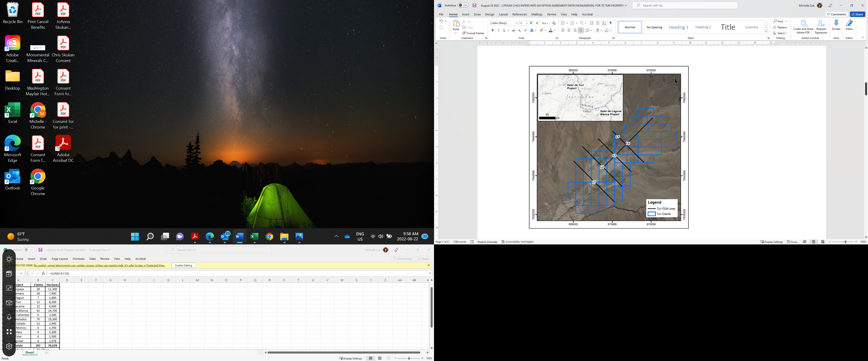The width and height of the screenshot is (868, 361).
Task: Toggle AutoSave switch in Excel window
Action: [x=29, y=250]
